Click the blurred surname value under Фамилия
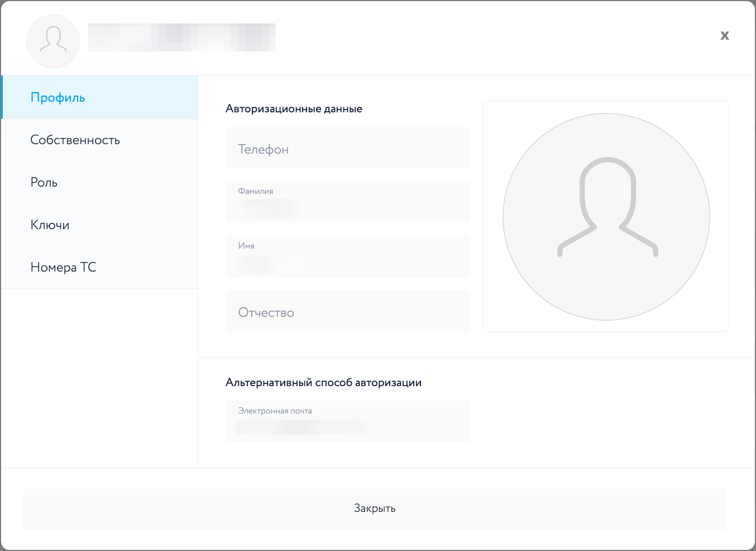 pos(268,209)
